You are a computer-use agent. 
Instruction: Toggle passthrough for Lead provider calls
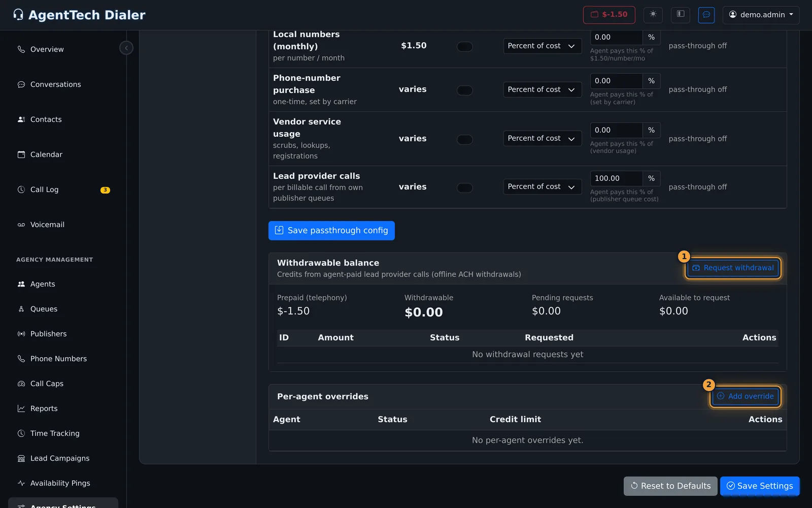(x=465, y=187)
